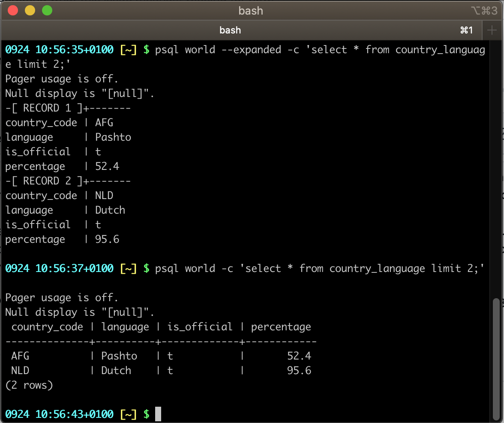Click the window title 'bash' in the title bar
The image size is (504, 423).
tap(251, 11)
